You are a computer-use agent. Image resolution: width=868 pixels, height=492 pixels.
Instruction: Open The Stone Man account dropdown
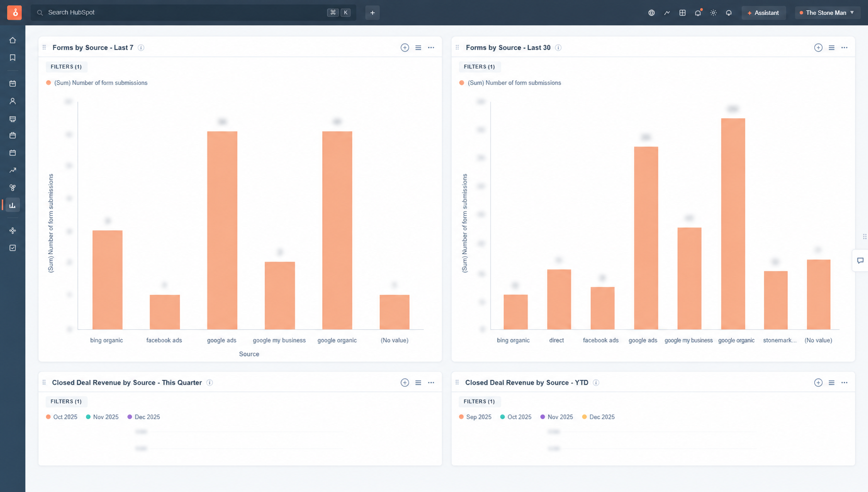point(827,13)
